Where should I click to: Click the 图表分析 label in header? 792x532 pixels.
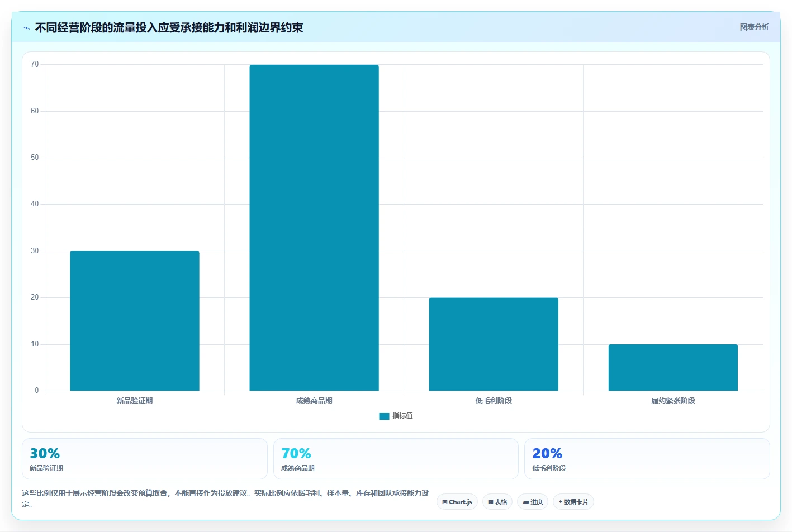754,27
